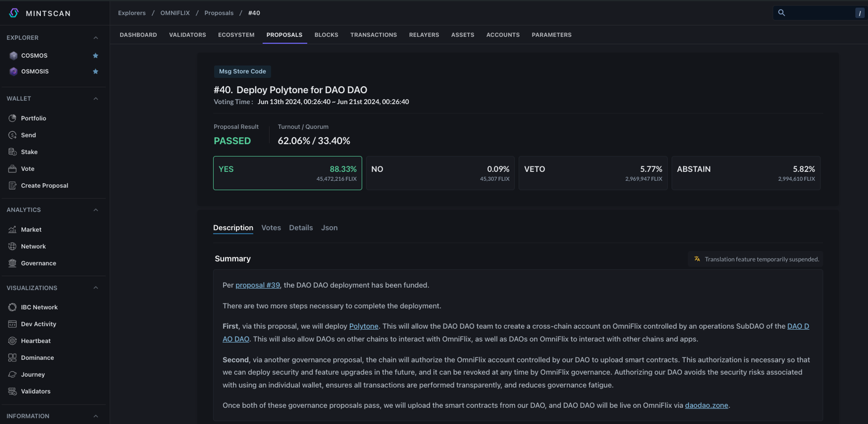Image resolution: width=868 pixels, height=424 pixels.
Task: Open the Validators top navigation tab
Action: [187, 35]
